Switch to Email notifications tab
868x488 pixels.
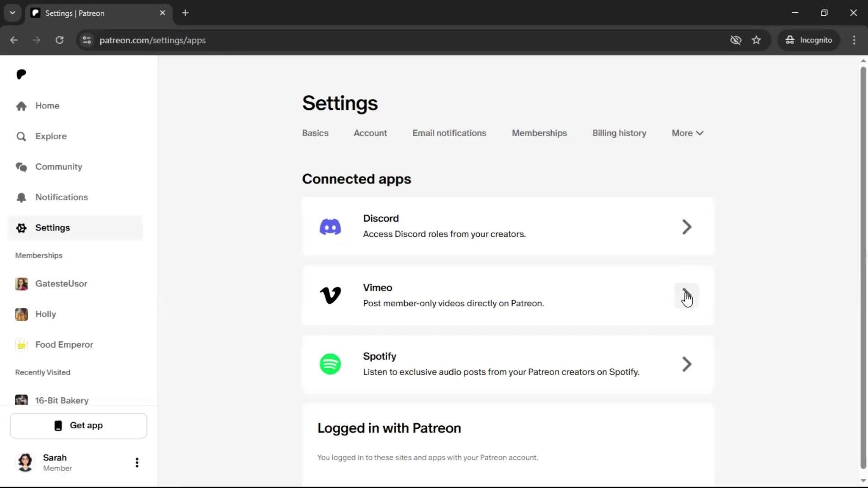(x=449, y=133)
